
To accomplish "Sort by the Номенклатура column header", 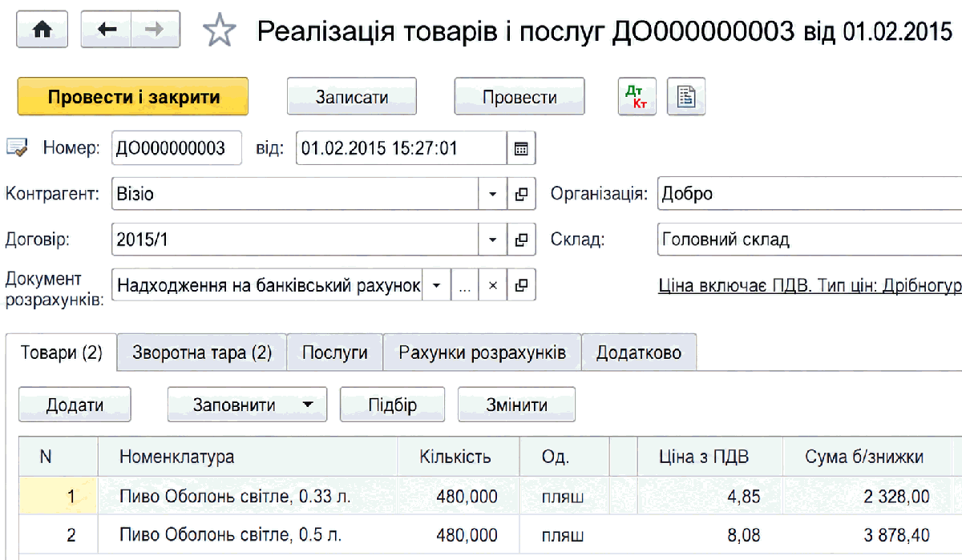I will click(x=248, y=457).
